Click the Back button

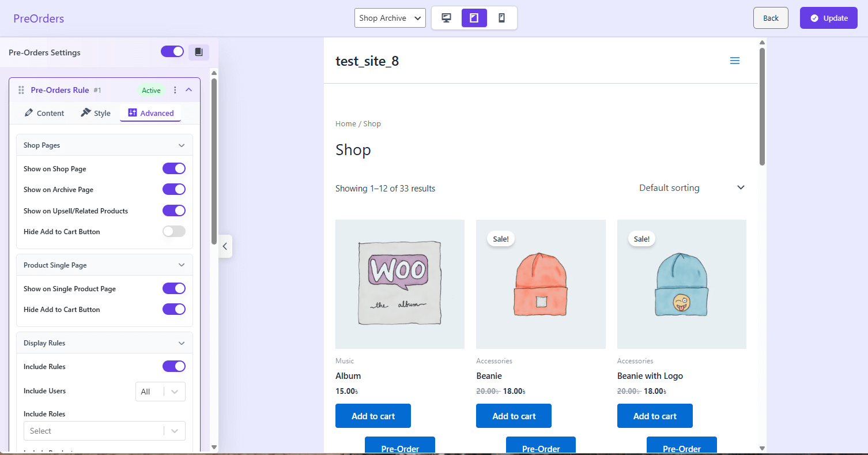771,18
